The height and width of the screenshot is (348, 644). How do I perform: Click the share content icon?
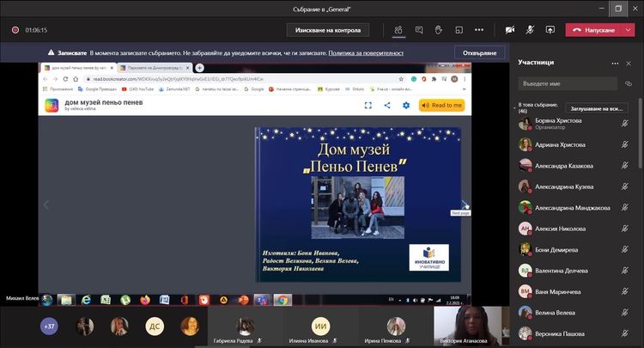[x=550, y=29]
